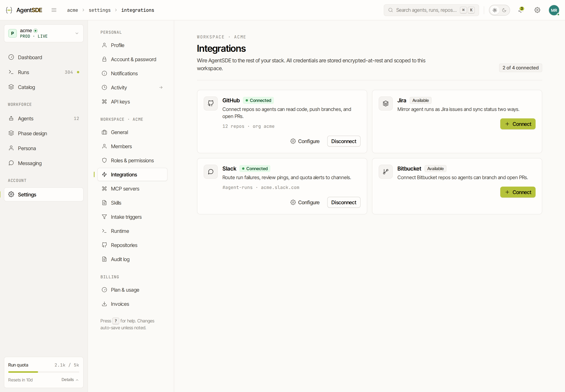Connect the Bitbucket integration
This screenshot has width=565, height=392.
(x=518, y=192)
